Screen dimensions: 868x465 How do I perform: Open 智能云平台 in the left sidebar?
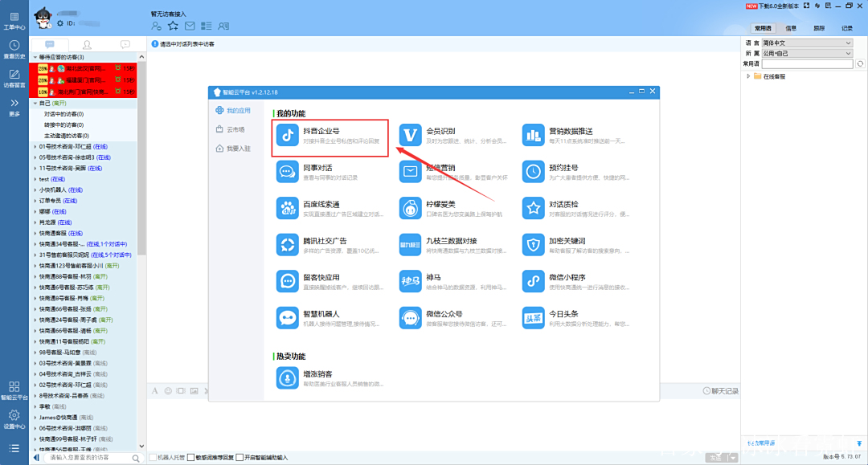click(14, 390)
